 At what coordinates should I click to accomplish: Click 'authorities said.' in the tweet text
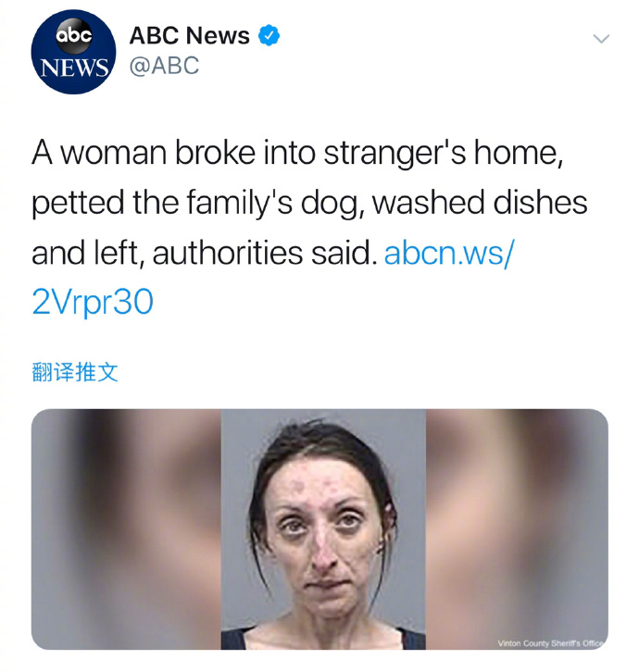[x=265, y=253]
